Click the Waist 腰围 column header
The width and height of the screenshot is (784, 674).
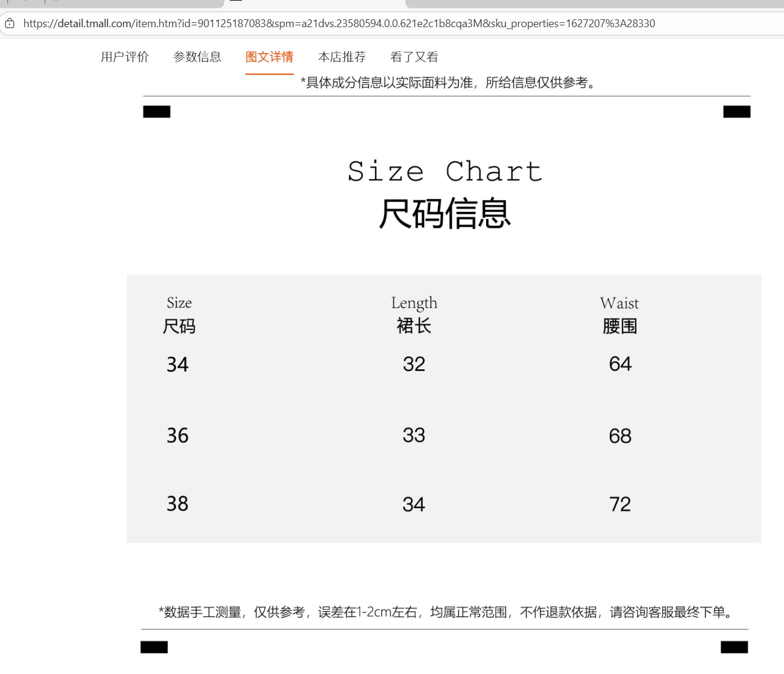619,314
